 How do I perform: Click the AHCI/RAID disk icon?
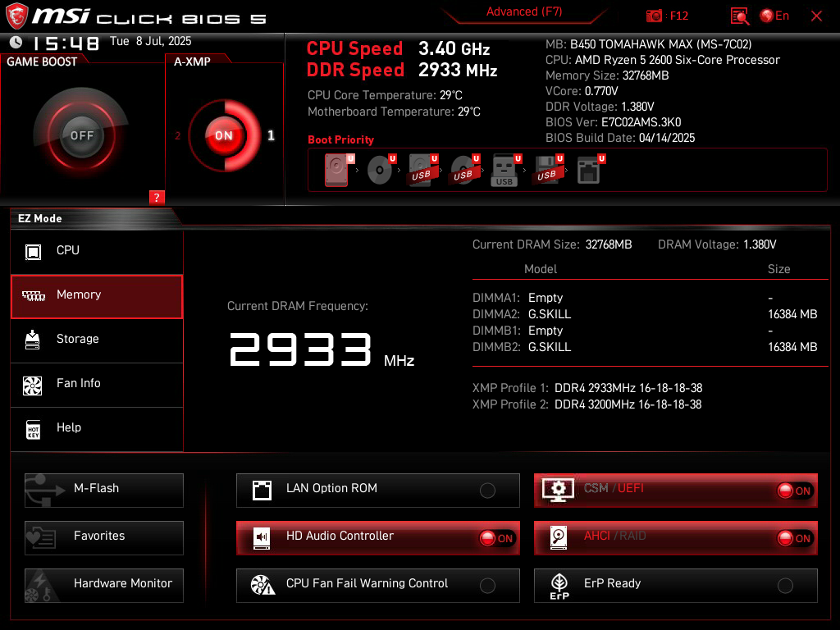[558, 538]
